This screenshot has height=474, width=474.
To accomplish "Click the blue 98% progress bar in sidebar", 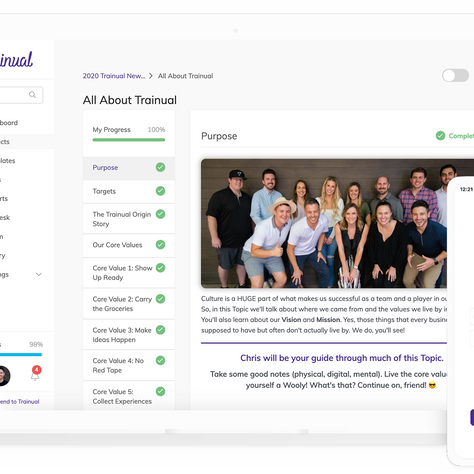I will [21, 354].
